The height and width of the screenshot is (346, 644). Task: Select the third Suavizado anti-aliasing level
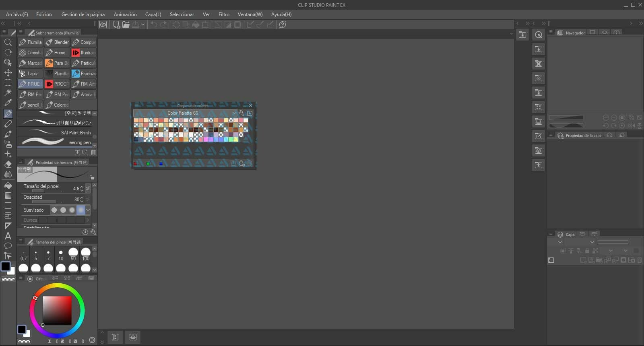(72, 210)
